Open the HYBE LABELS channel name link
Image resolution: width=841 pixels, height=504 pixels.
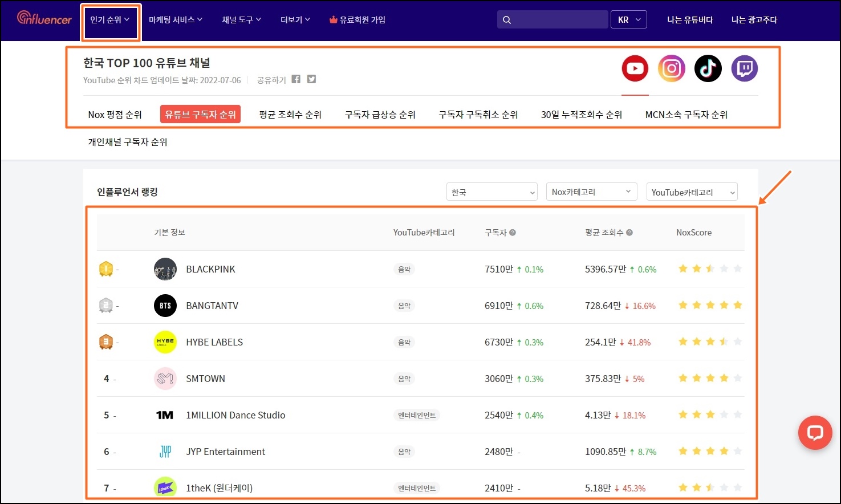(214, 342)
